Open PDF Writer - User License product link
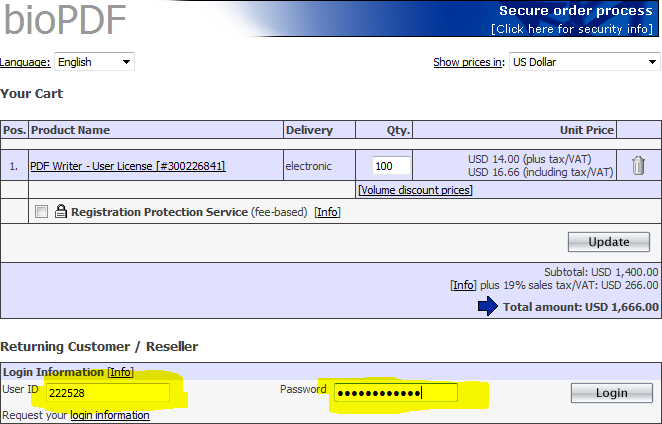Image resolution: width=662 pixels, height=424 pixels. click(x=128, y=166)
